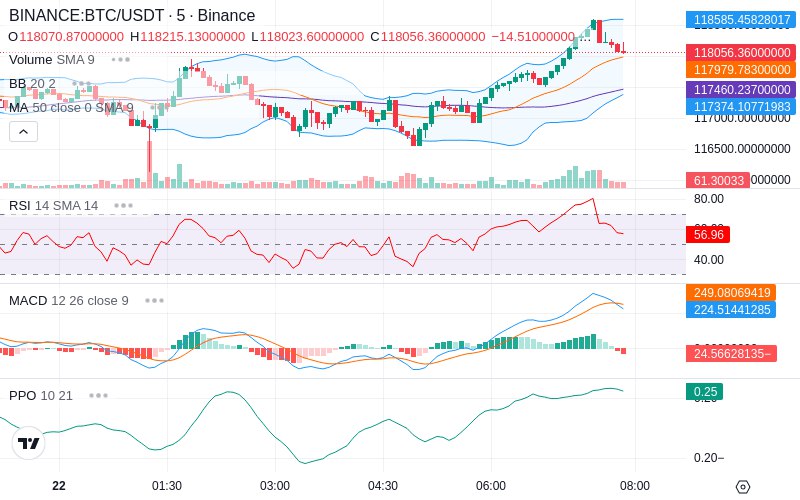Click the close value C118056.36000000
Image resolution: width=800 pixels, height=500 pixels.
(x=428, y=37)
